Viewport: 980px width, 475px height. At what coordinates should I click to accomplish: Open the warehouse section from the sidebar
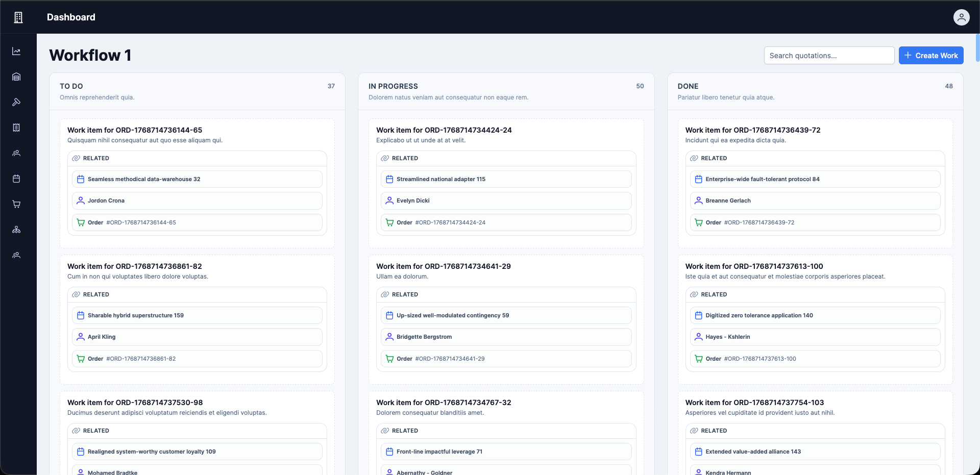tap(16, 77)
